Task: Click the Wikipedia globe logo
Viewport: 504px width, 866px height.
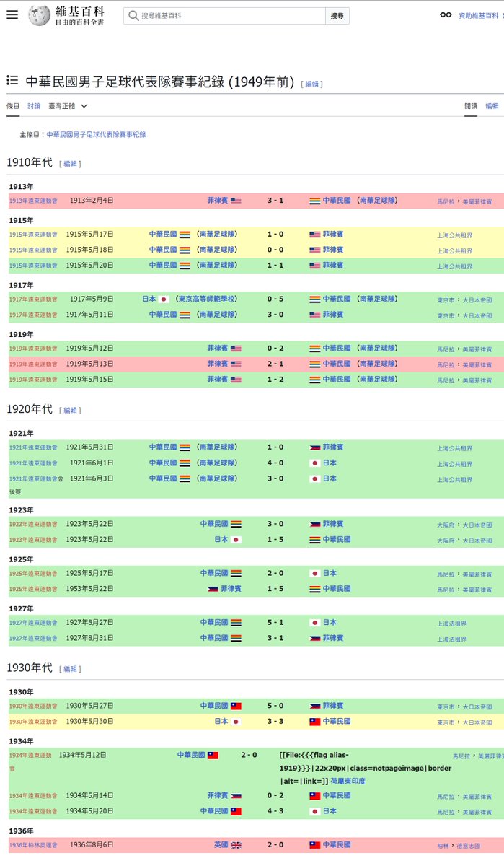Action: (x=39, y=15)
